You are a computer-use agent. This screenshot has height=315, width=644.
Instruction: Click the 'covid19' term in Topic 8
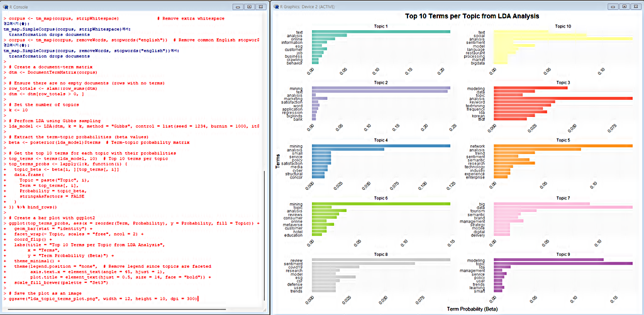pyautogui.click(x=296, y=267)
